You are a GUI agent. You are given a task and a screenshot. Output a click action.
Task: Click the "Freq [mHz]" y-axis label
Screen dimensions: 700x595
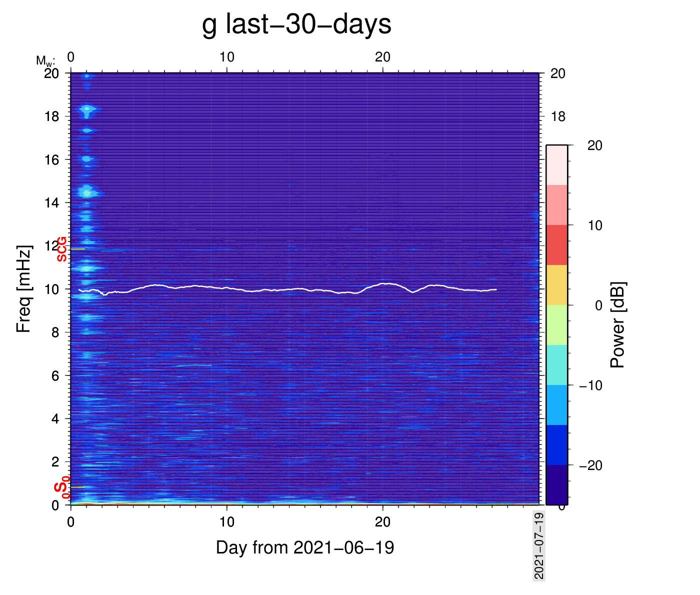24,289
